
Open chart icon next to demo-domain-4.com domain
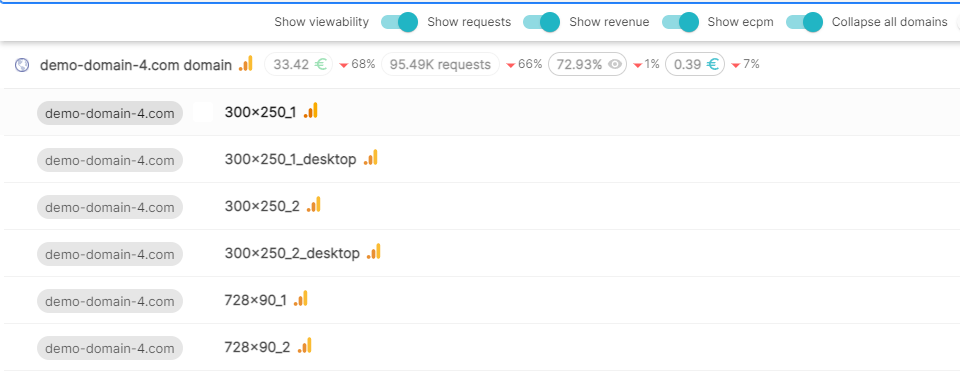click(246, 63)
